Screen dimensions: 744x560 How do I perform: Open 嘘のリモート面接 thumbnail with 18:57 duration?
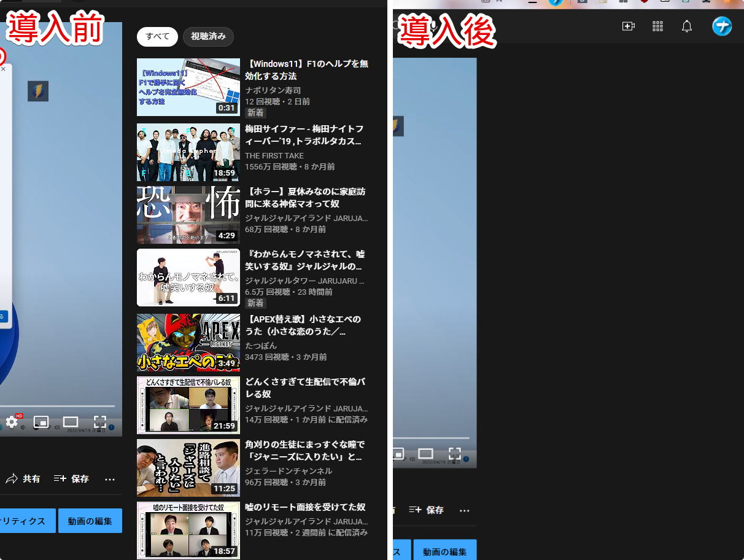(188, 531)
